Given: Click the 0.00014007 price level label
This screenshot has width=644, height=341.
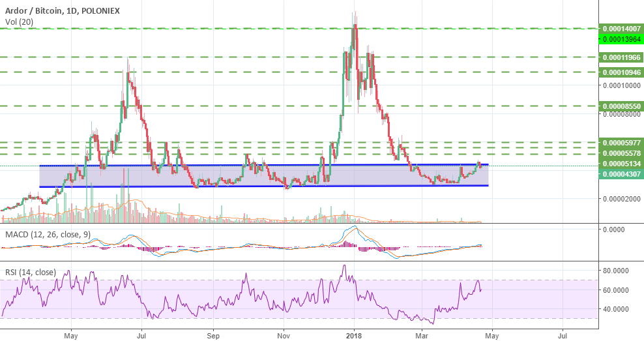Looking at the screenshot, I should [x=621, y=29].
